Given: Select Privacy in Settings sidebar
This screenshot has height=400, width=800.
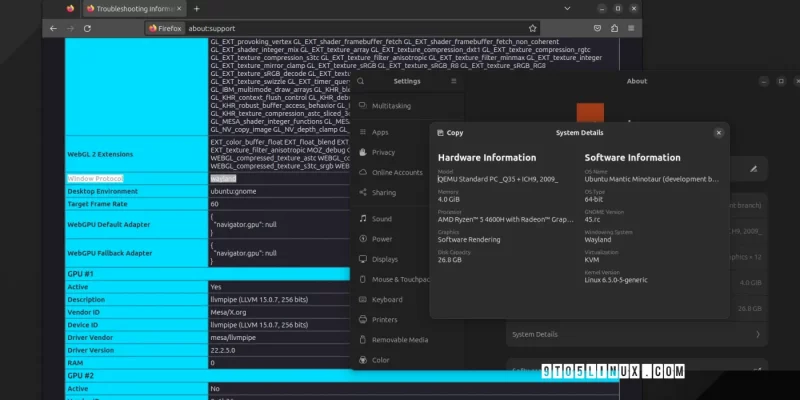Looking at the screenshot, I should click(407, 152).
